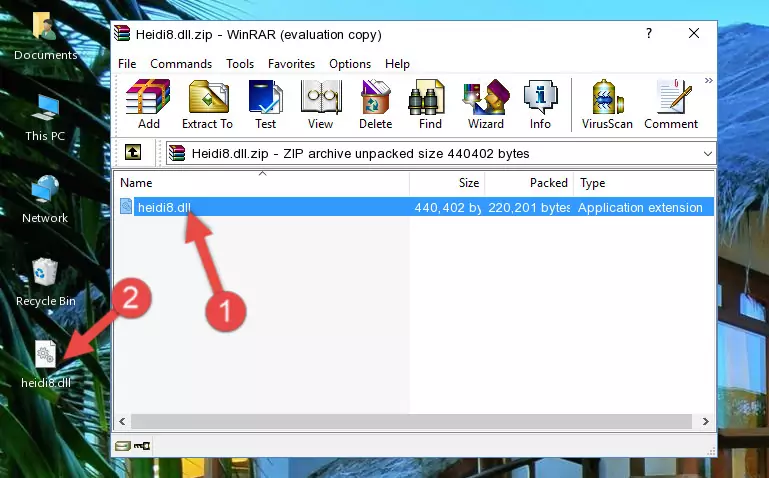This screenshot has width=769, height=478.
Task: Select the Documents desktop icon
Action: (x=45, y=37)
